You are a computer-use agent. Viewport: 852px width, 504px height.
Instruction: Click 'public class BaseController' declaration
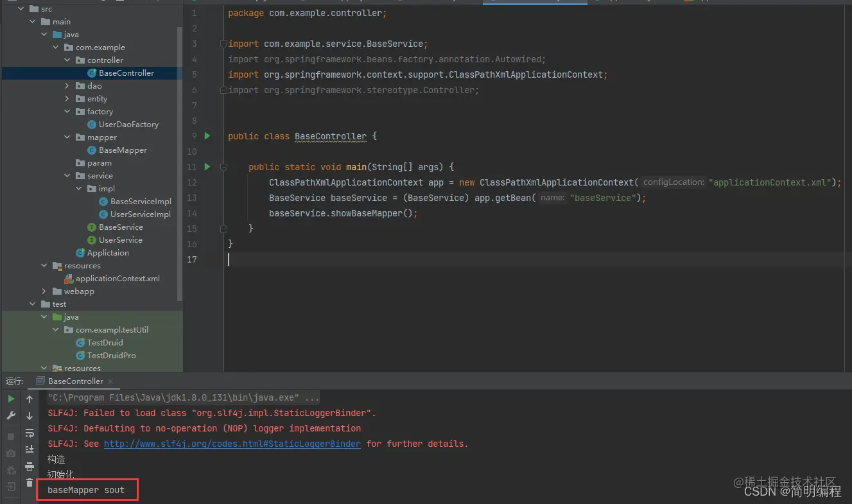[302, 136]
